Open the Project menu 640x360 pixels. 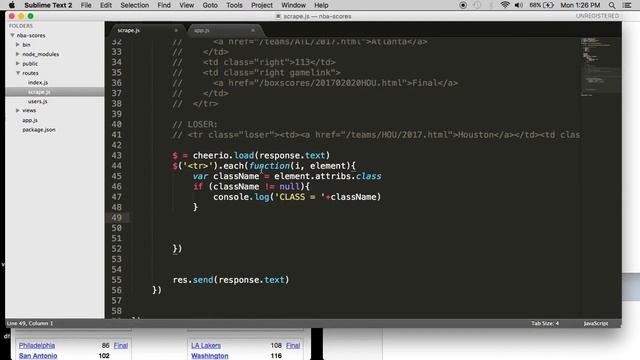coord(262,5)
